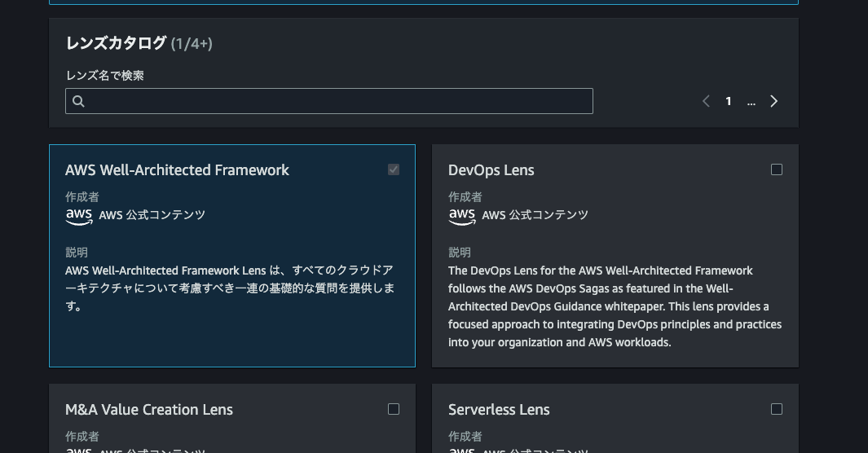Click the search magnifier icon in lens search

coord(78,101)
